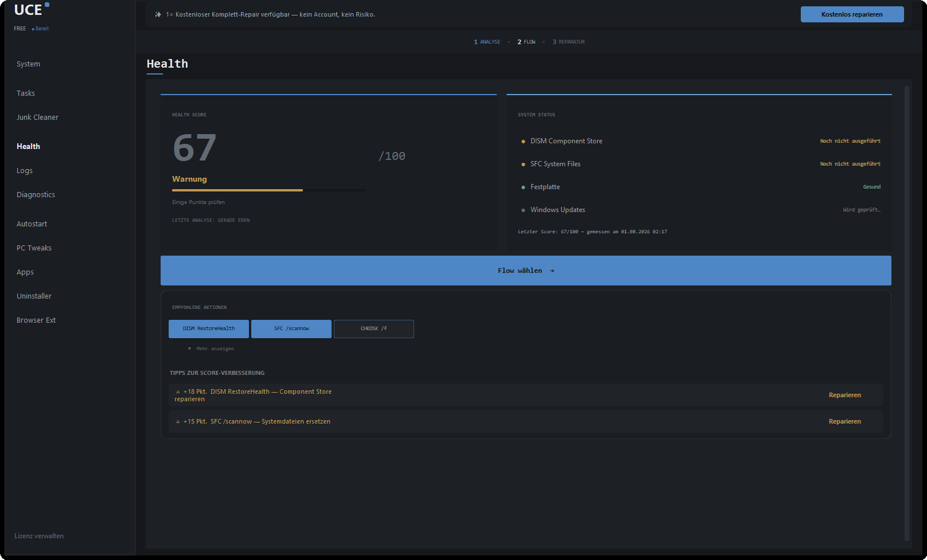Open the Autostart page
Image resolution: width=927 pixels, height=560 pixels.
tap(32, 224)
